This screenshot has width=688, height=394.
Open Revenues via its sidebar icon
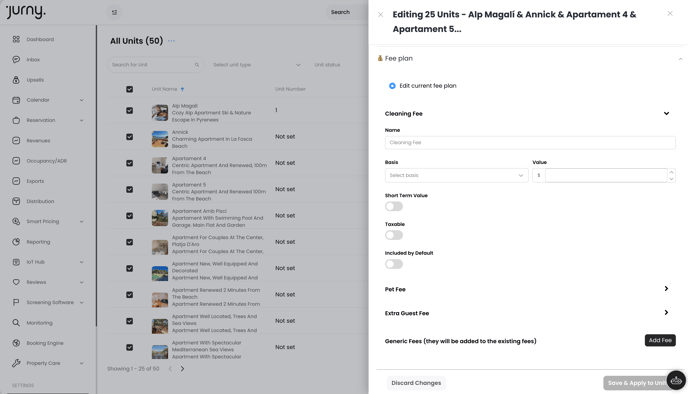16,140
